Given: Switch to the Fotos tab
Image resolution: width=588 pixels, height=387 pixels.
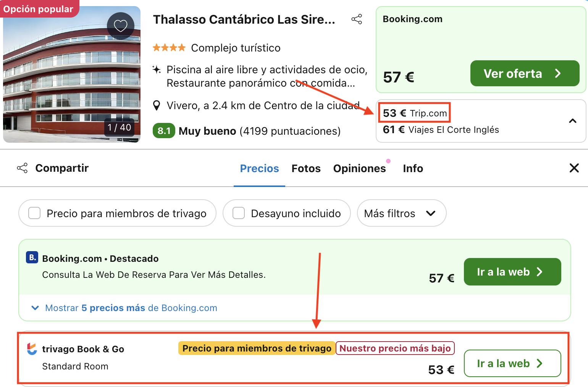Looking at the screenshot, I should click(306, 168).
